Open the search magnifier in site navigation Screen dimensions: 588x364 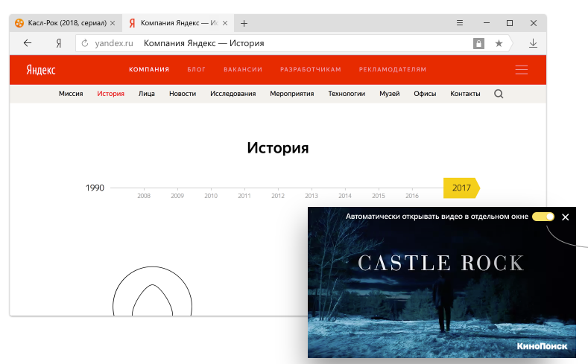[499, 94]
